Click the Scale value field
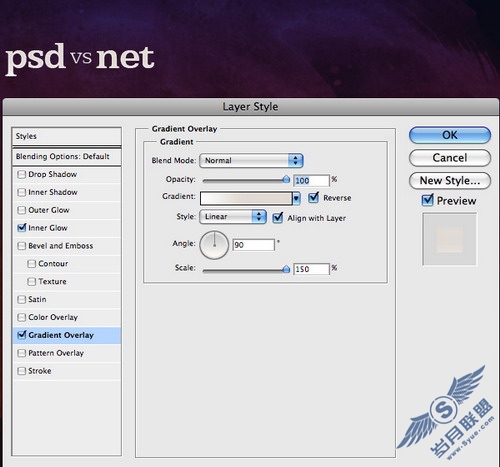 click(311, 269)
